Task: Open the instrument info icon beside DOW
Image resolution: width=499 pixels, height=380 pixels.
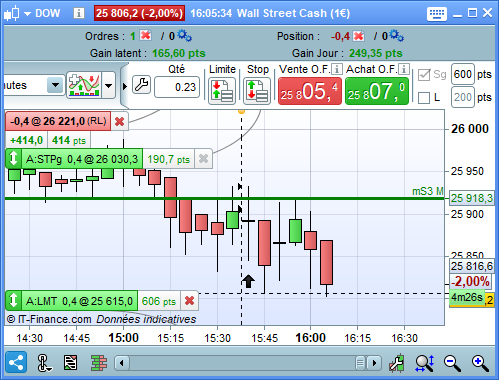Action: coord(79,13)
